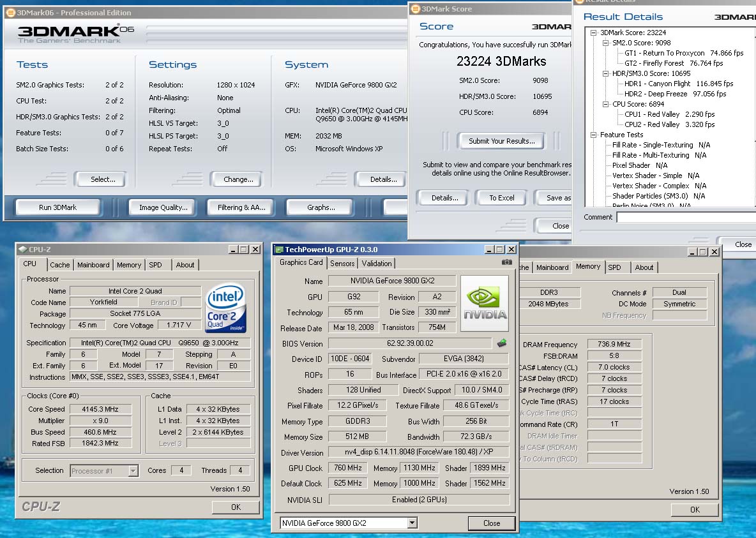Switch to the Sensors tab in GPU-Z
Image resolution: width=756 pixels, height=538 pixels.
click(x=342, y=263)
